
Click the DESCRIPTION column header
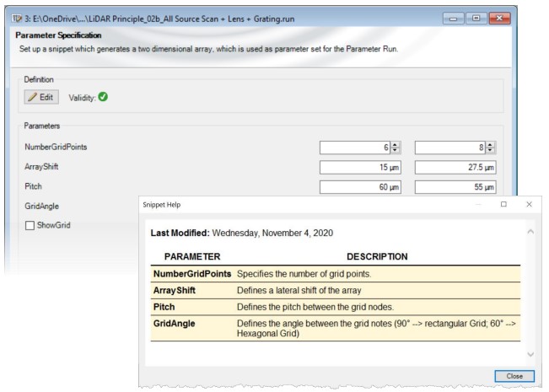point(377,256)
